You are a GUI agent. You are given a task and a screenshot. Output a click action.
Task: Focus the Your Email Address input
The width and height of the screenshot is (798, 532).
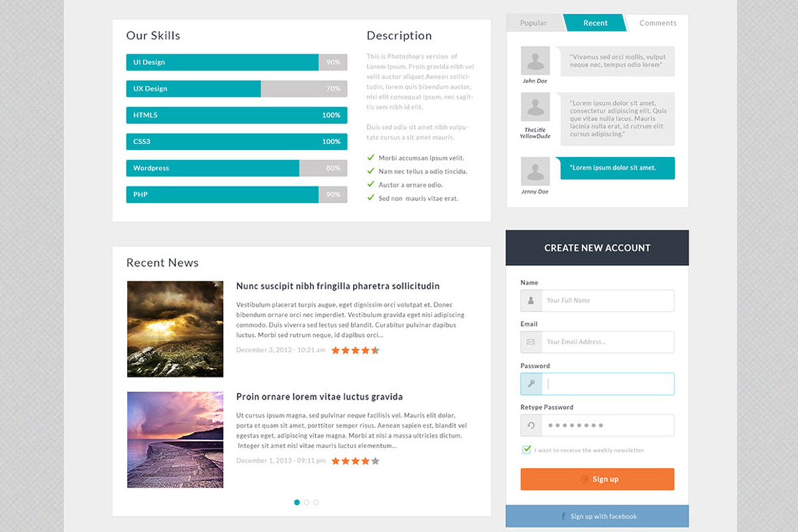click(x=607, y=342)
